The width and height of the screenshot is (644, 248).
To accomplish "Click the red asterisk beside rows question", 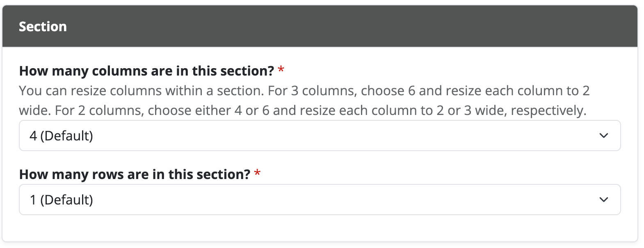I will pyautogui.click(x=257, y=173).
